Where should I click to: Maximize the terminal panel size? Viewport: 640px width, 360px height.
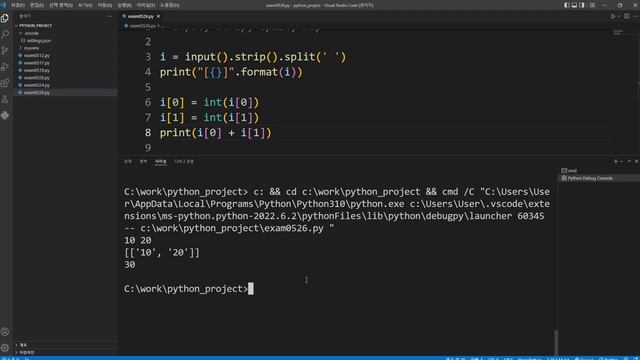(x=629, y=162)
